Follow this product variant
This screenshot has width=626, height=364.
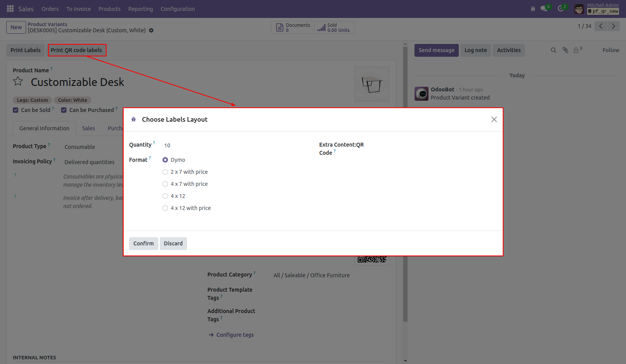610,50
